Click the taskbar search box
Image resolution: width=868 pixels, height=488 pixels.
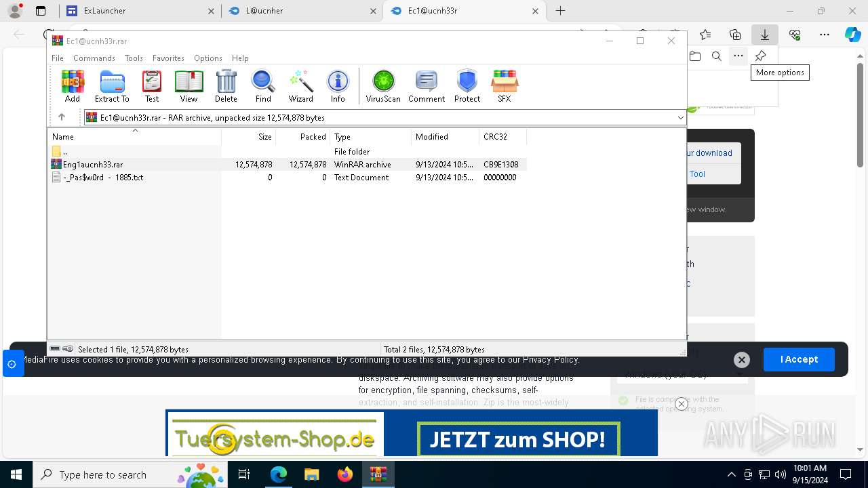click(131, 474)
